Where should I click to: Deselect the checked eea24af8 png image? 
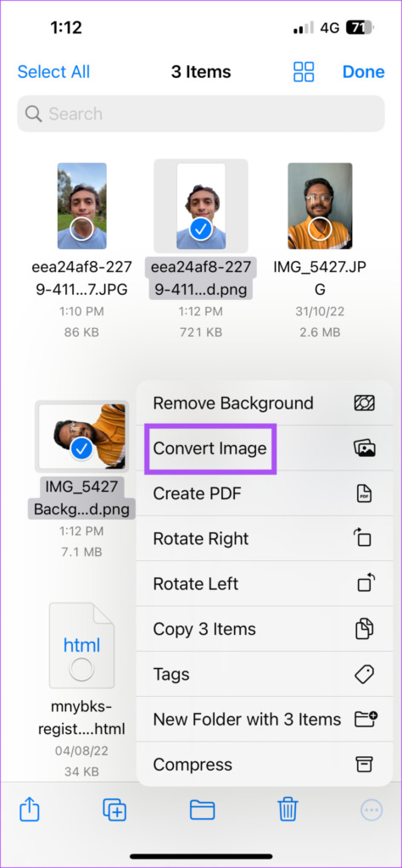(200, 229)
